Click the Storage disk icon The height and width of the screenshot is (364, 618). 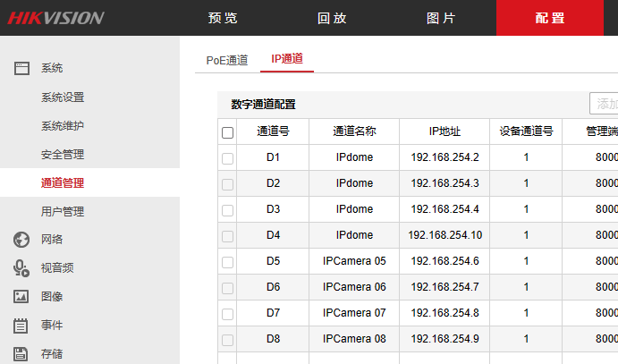[x=21, y=353]
